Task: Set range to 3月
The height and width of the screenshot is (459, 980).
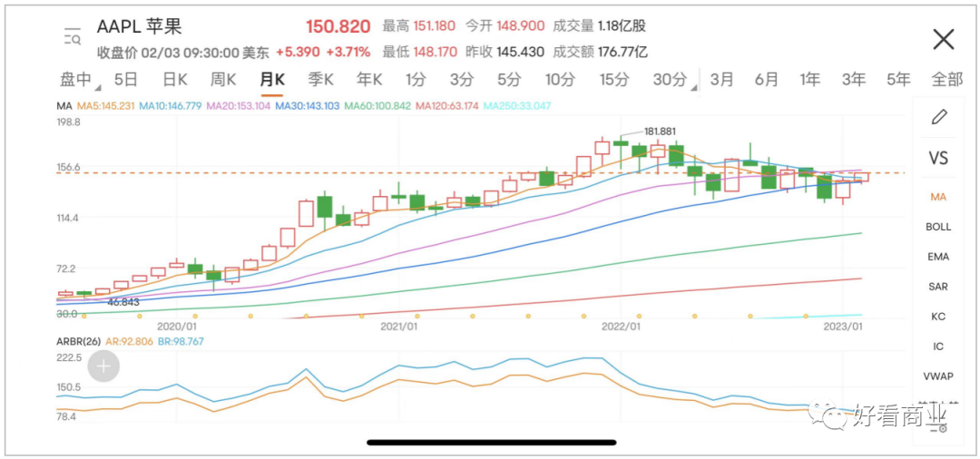Action: (x=722, y=79)
